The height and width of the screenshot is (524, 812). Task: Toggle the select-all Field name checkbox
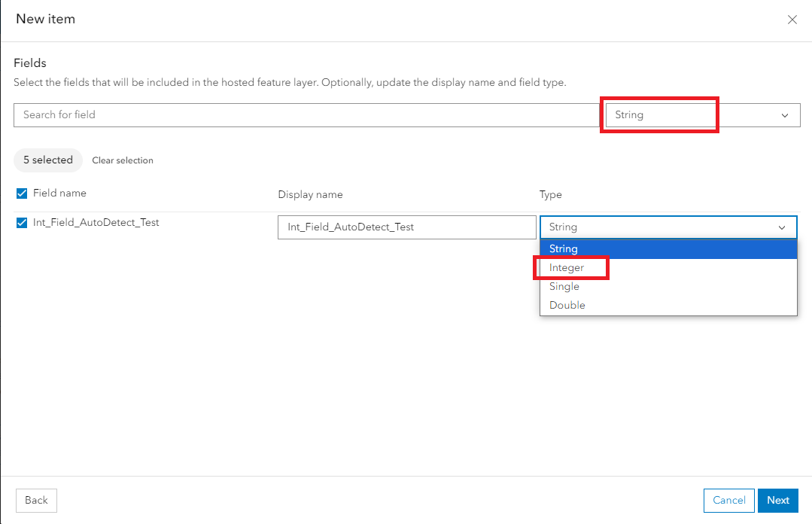22,193
